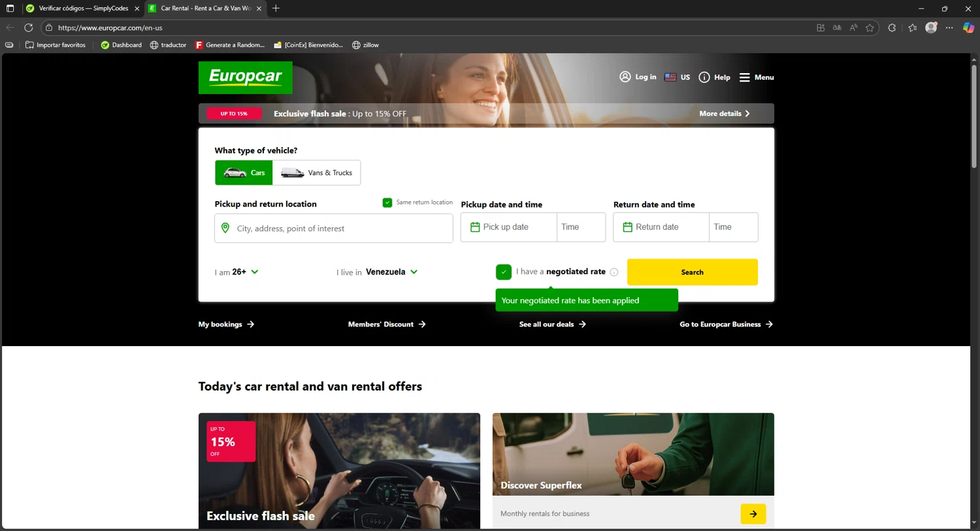Image resolution: width=980 pixels, height=531 pixels.
Task: Open the zillow bookmark
Action: click(365, 45)
